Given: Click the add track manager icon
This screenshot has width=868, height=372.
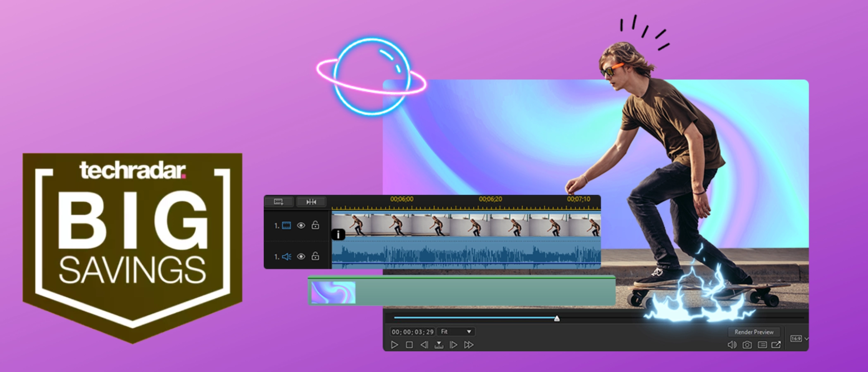Looking at the screenshot, I should [279, 202].
